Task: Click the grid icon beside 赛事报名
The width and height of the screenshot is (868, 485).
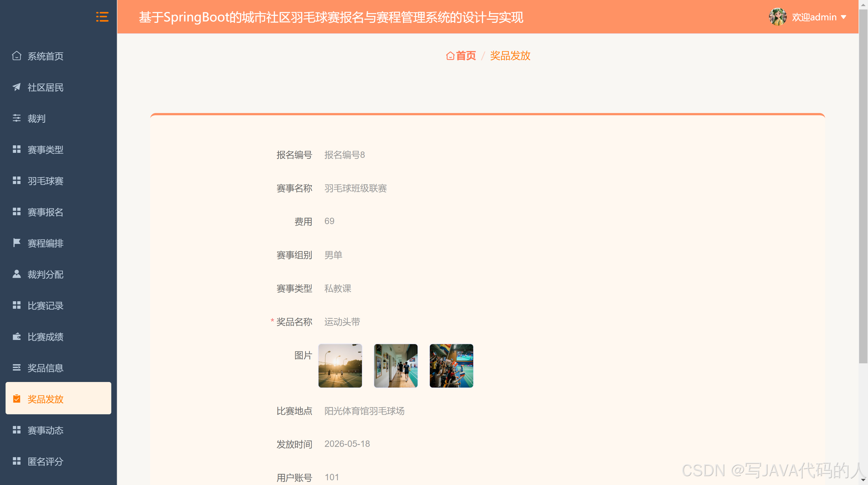Action: pos(16,212)
